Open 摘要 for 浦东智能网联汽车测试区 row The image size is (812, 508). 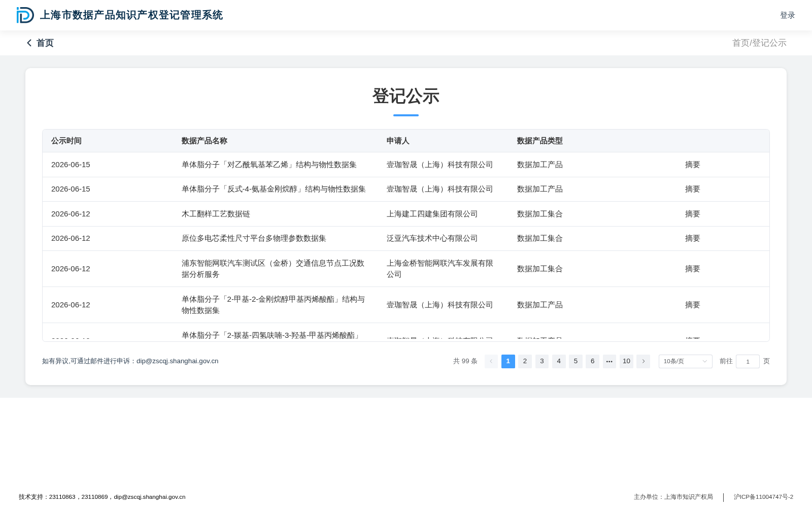pos(692,269)
